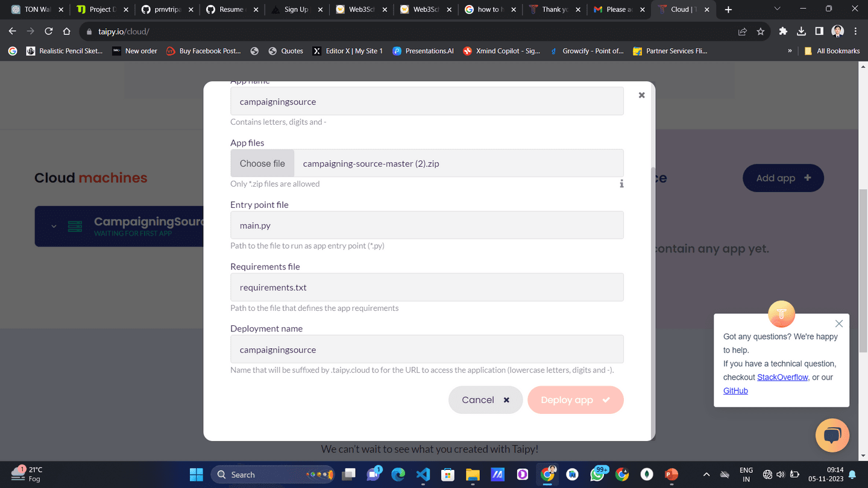This screenshot has width=868, height=488.
Task: Click the Choose file button
Action: (x=262, y=163)
